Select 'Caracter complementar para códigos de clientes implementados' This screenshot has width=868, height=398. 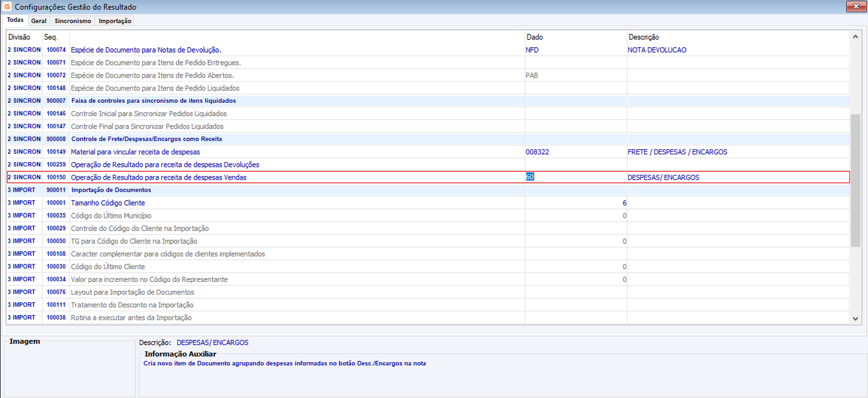click(x=428, y=253)
